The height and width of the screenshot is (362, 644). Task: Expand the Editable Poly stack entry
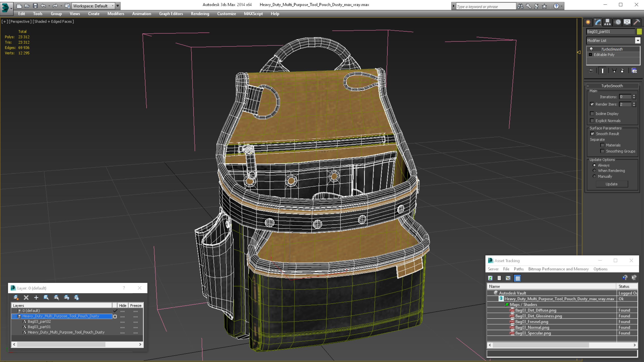(x=591, y=55)
